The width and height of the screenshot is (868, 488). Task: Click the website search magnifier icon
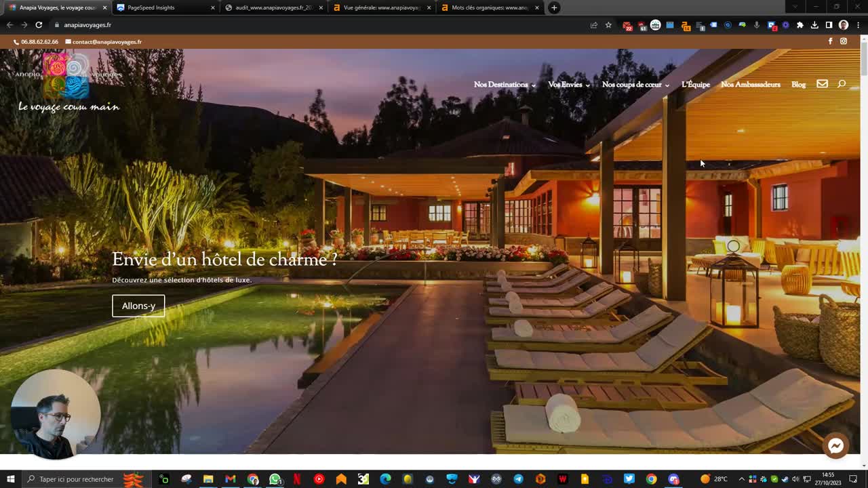(x=842, y=84)
